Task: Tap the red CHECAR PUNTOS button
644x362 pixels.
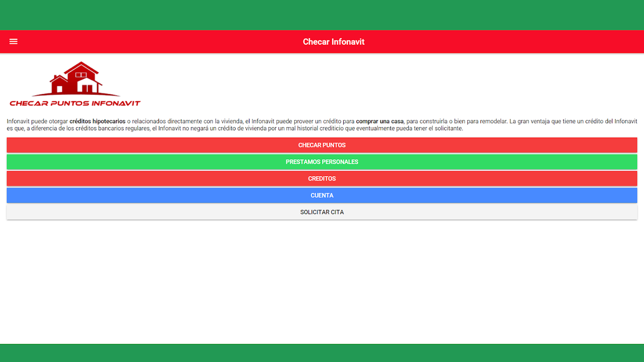Action: pos(322,145)
